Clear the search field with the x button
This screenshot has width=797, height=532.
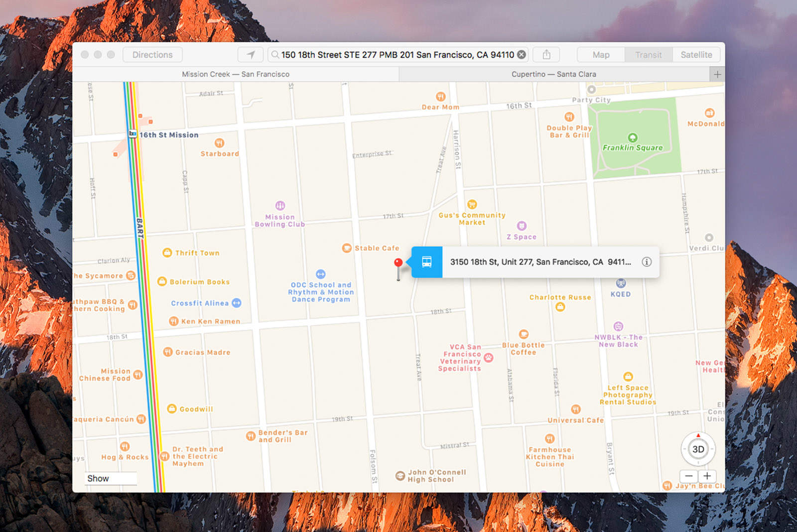click(520, 55)
